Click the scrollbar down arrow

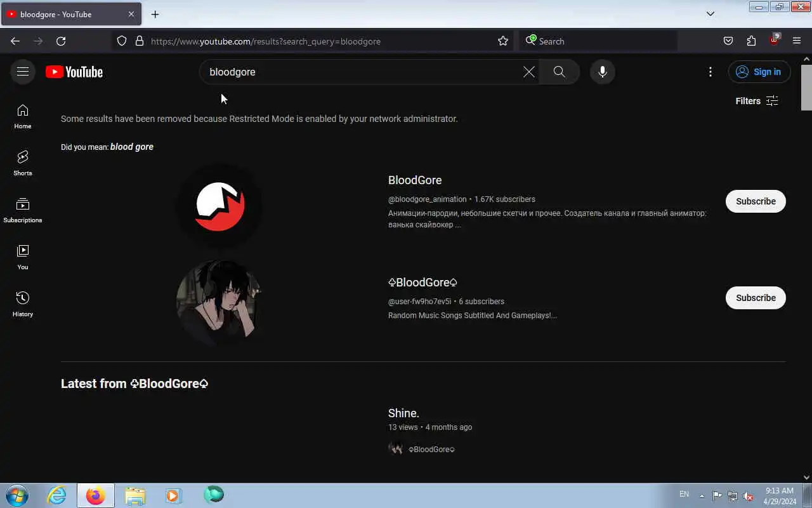[806, 478]
